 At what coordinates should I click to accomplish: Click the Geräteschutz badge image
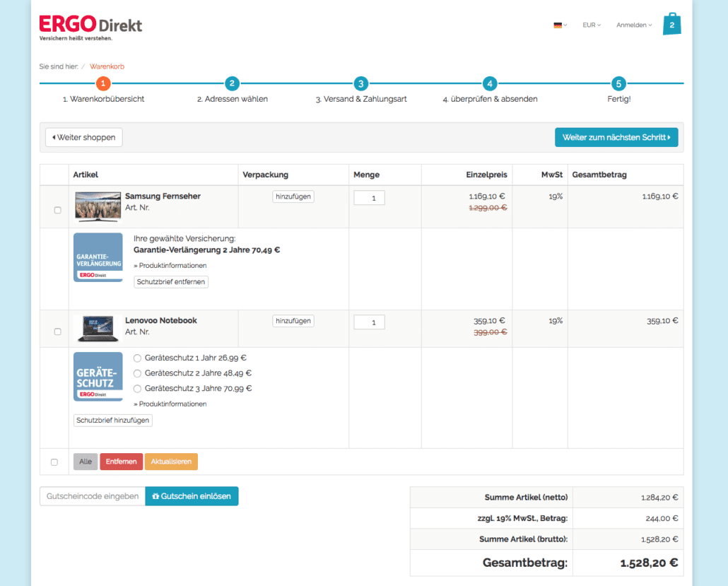point(98,377)
